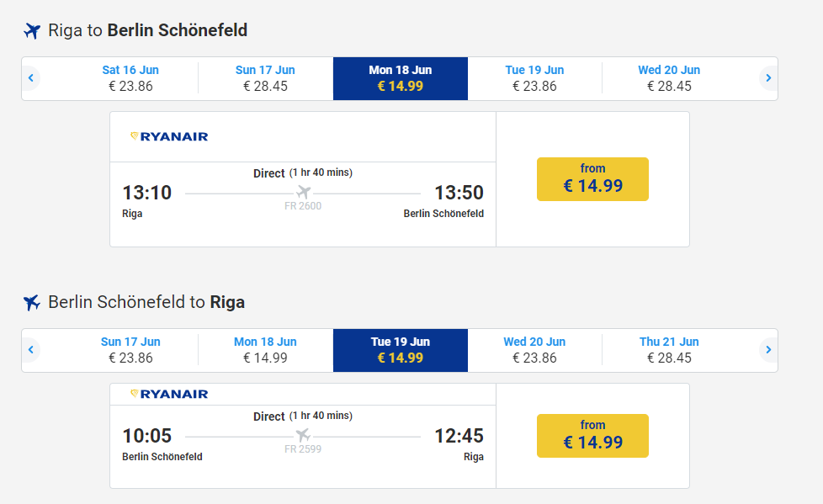Choose Thu 21 Jun return date tab
Viewport: 823px width, 504px height.
pos(669,350)
